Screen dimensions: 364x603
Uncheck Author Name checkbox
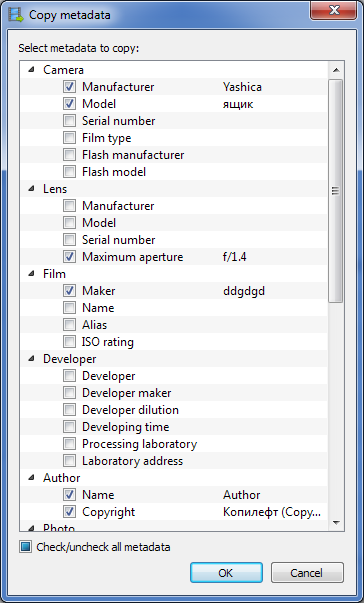click(69, 495)
